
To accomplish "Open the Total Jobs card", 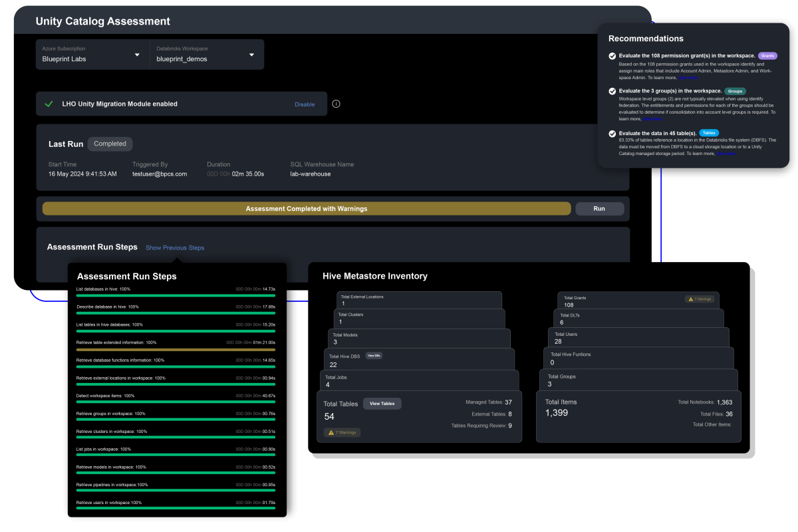I will (419, 380).
